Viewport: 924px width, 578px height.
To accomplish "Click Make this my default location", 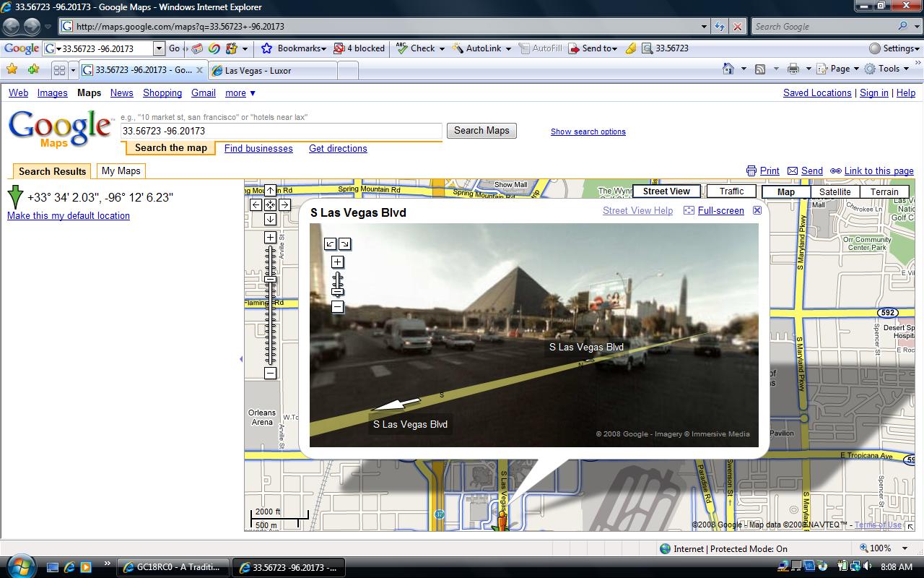I will [69, 215].
